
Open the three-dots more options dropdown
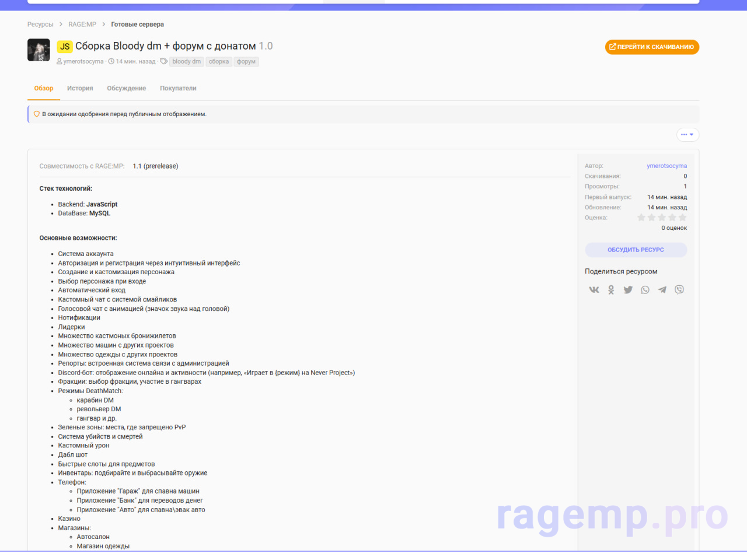click(x=687, y=135)
